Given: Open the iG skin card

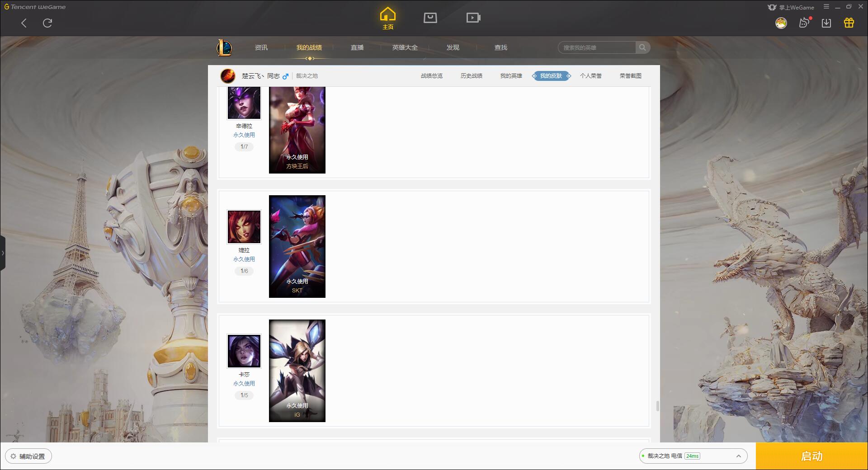Looking at the screenshot, I should click(297, 371).
